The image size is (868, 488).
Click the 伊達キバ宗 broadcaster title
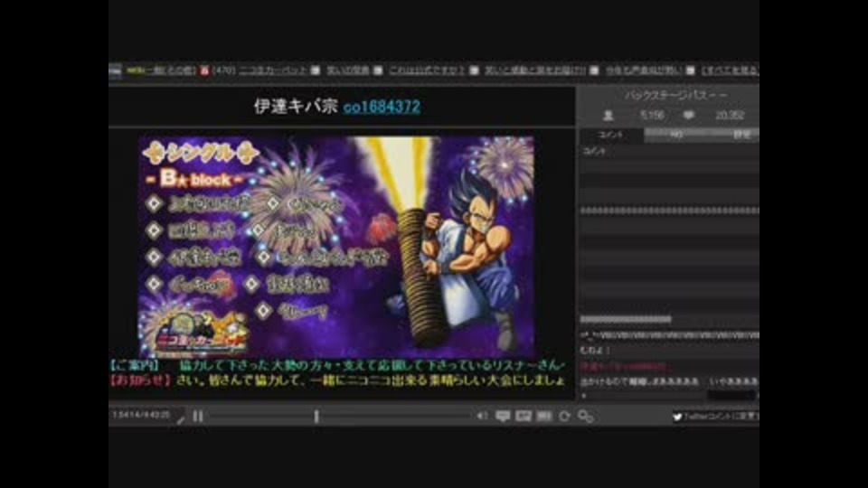(x=296, y=107)
